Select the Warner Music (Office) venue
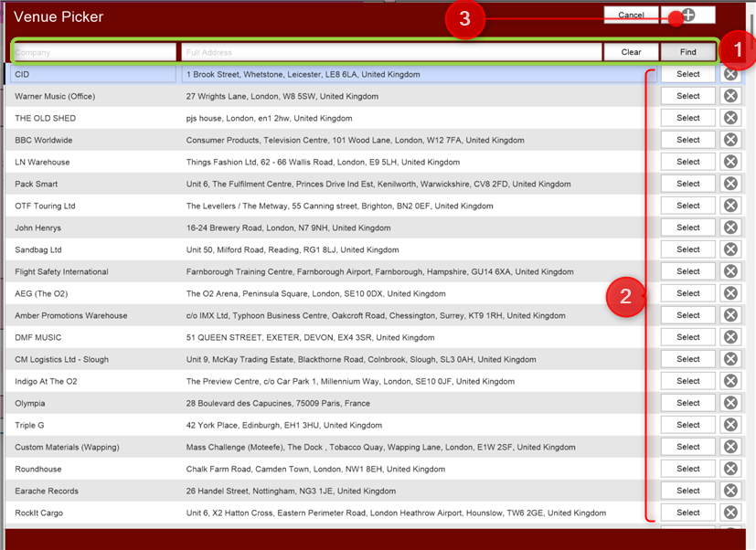 tap(688, 96)
